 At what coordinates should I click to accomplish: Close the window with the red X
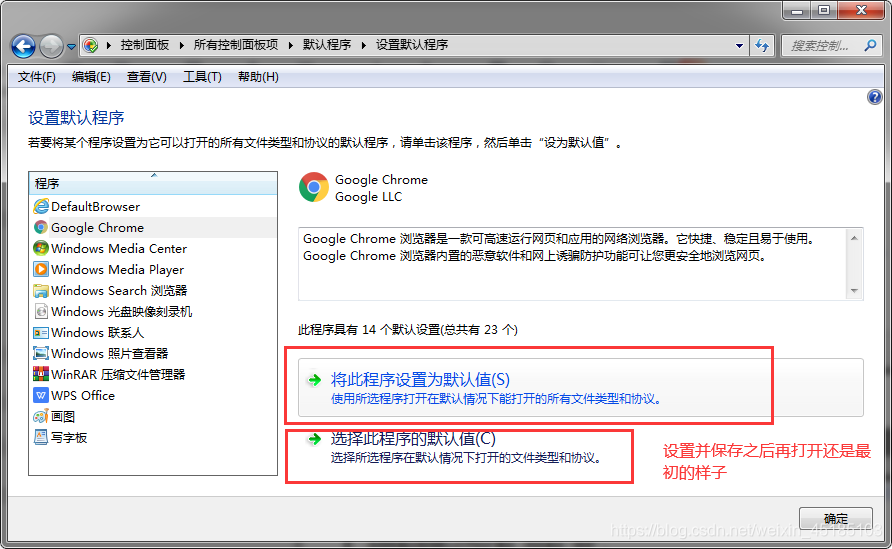[861, 10]
